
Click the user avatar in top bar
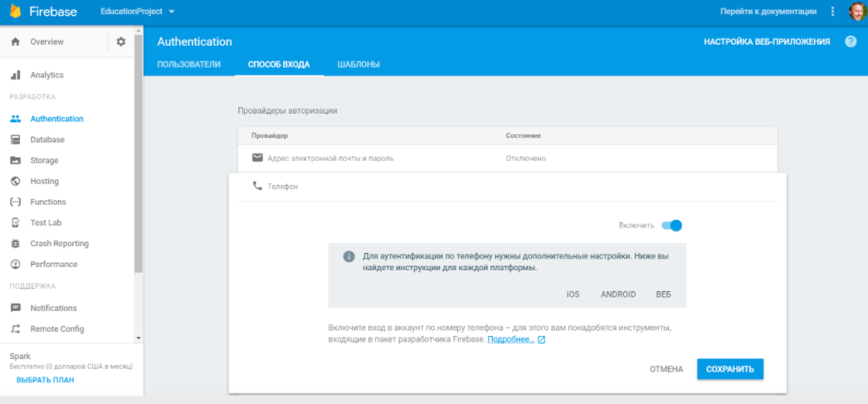pyautogui.click(x=859, y=11)
